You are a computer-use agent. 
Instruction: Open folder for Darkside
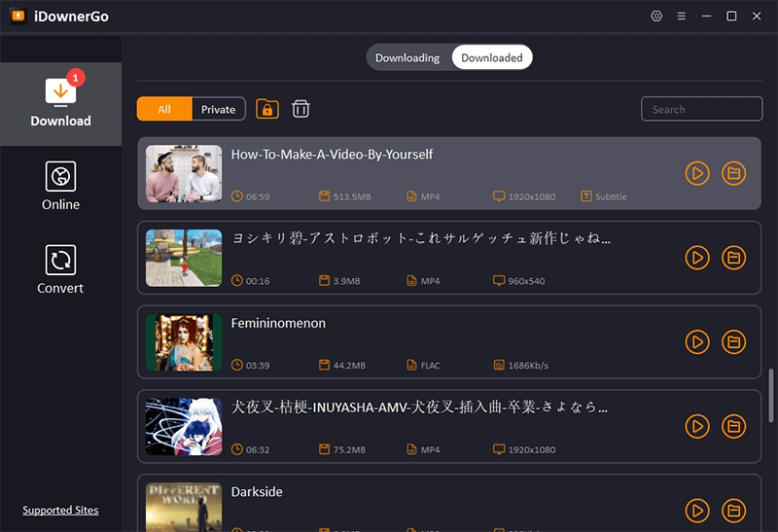coord(733,511)
